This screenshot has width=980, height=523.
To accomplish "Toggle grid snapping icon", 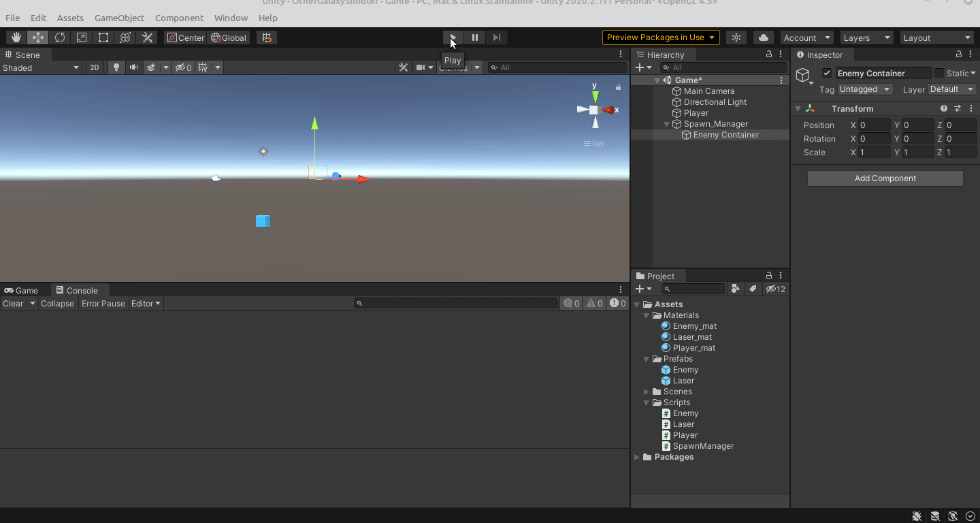I will click(267, 37).
